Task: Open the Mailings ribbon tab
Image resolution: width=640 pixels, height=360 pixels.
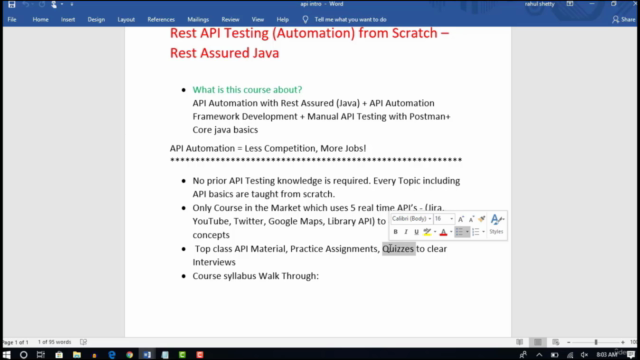Action: (198, 20)
